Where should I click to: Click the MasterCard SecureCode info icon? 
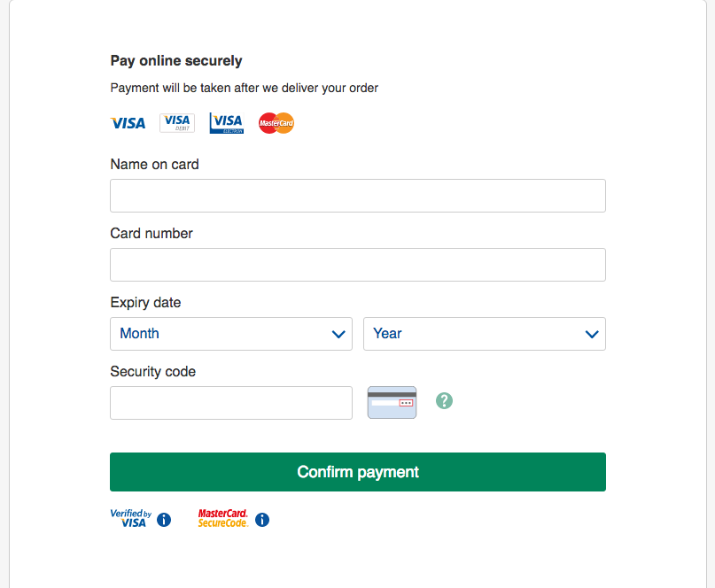click(x=262, y=520)
